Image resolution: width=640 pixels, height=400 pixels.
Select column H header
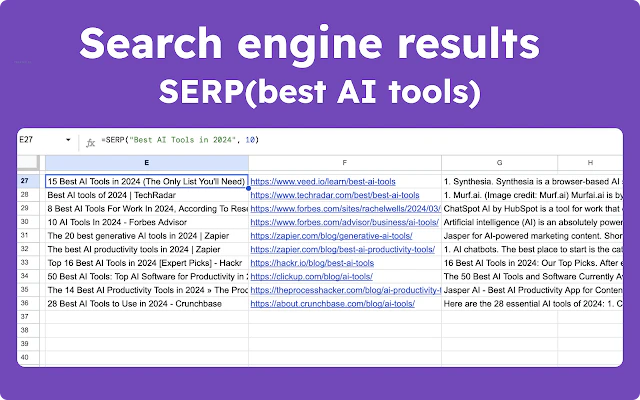click(x=590, y=162)
